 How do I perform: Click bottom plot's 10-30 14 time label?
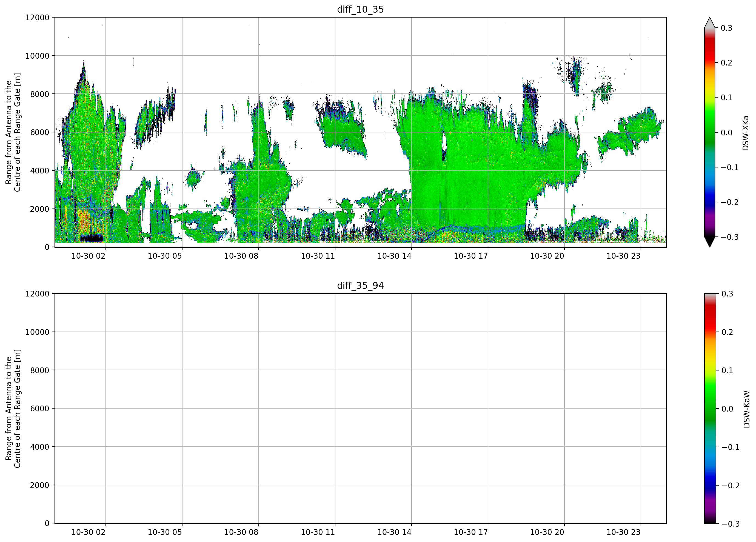394,532
